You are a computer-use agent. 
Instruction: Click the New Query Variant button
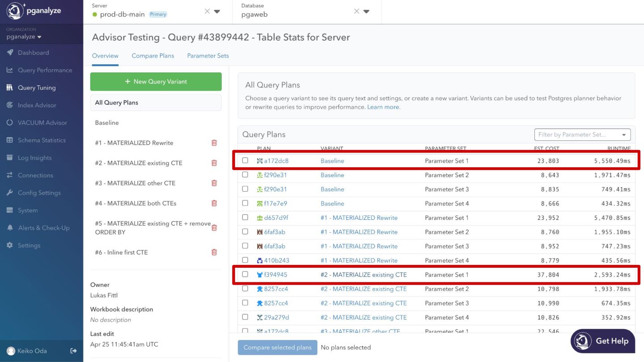(x=156, y=81)
